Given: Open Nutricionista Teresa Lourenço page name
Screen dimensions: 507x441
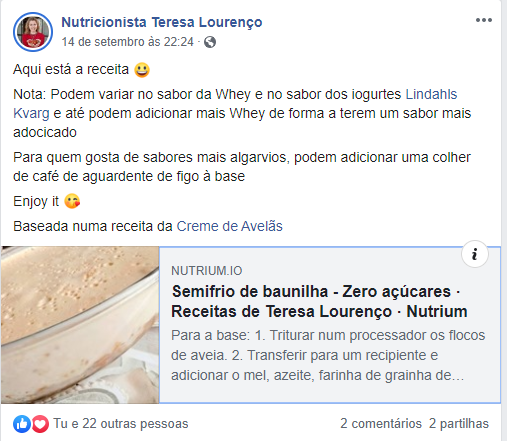Looking at the screenshot, I should [x=162, y=22].
